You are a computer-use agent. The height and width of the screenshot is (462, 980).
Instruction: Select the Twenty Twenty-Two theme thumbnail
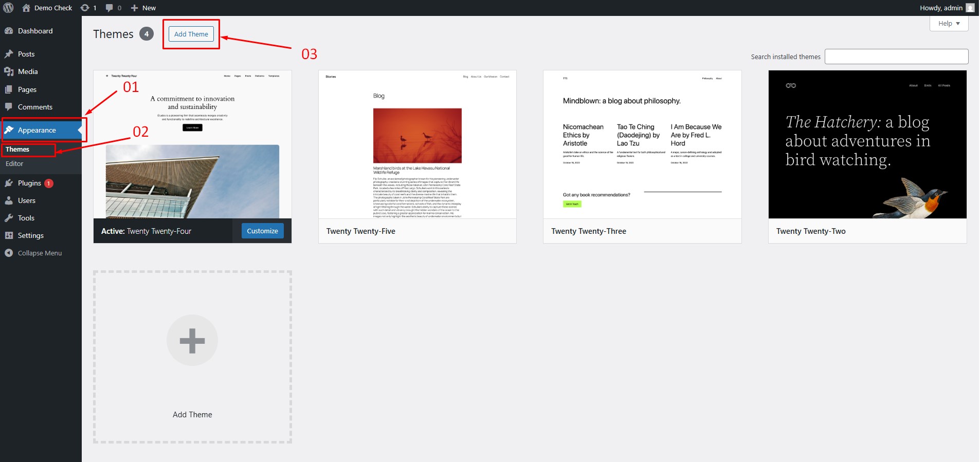pos(867,144)
